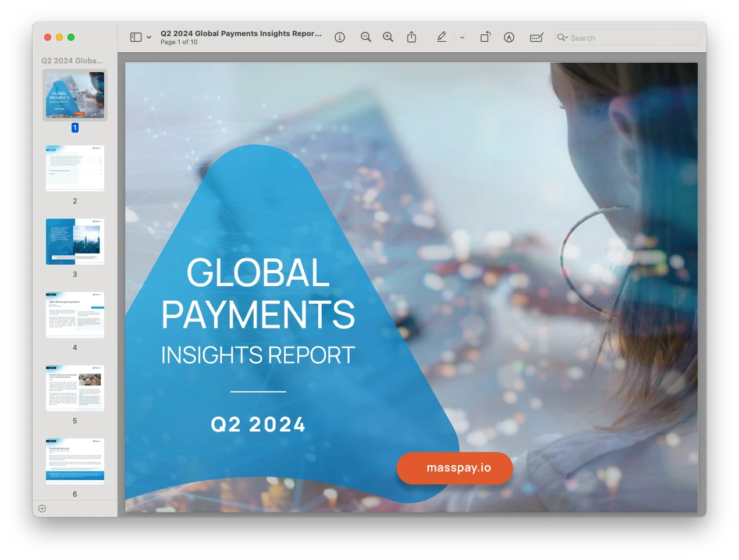Select the page 2 thumbnail
739x560 pixels.
[74, 168]
